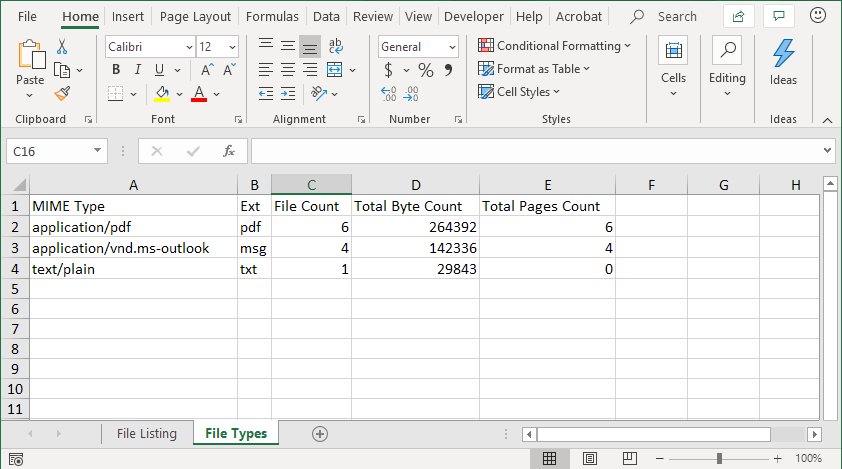842x469 pixels.
Task: Toggle Bottom Align
Action: coord(310,46)
